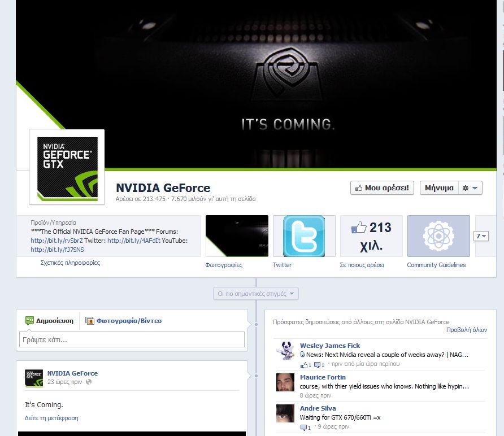Open the gear settings dropdown next to Μήνυμα
The width and height of the screenshot is (504, 436).
click(470, 188)
